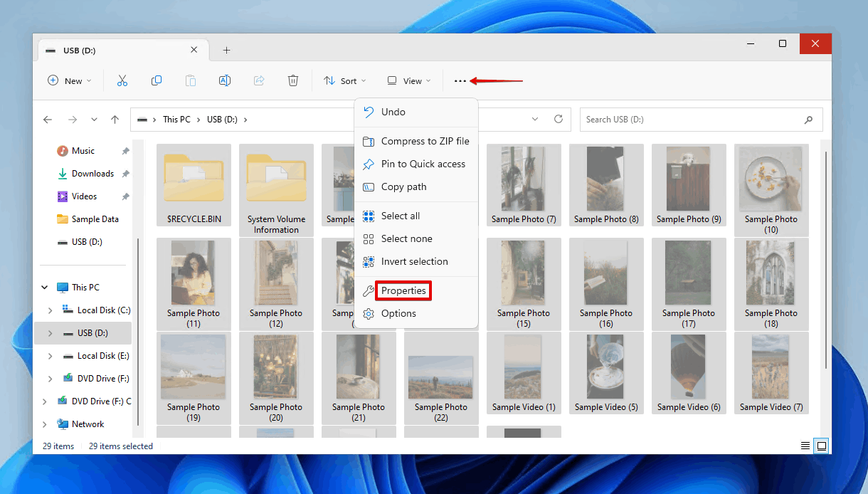Image resolution: width=868 pixels, height=494 pixels.
Task: Open the New dropdown menu
Action: (x=70, y=81)
